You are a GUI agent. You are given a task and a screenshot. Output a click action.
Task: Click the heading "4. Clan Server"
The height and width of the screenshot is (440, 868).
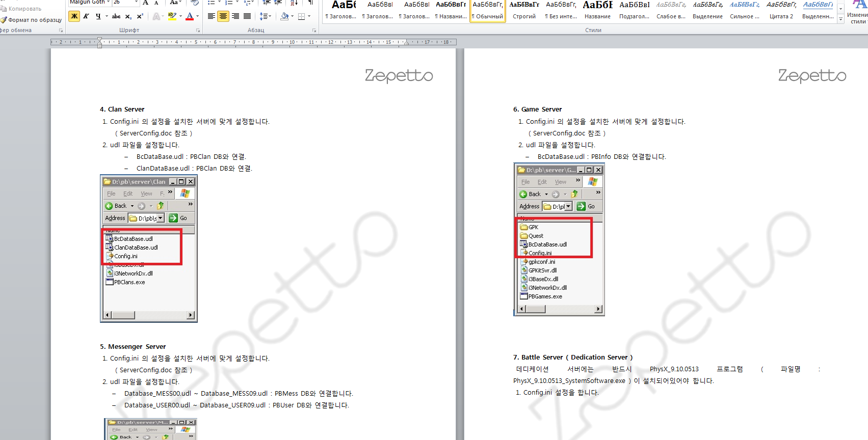pyautogui.click(x=122, y=109)
